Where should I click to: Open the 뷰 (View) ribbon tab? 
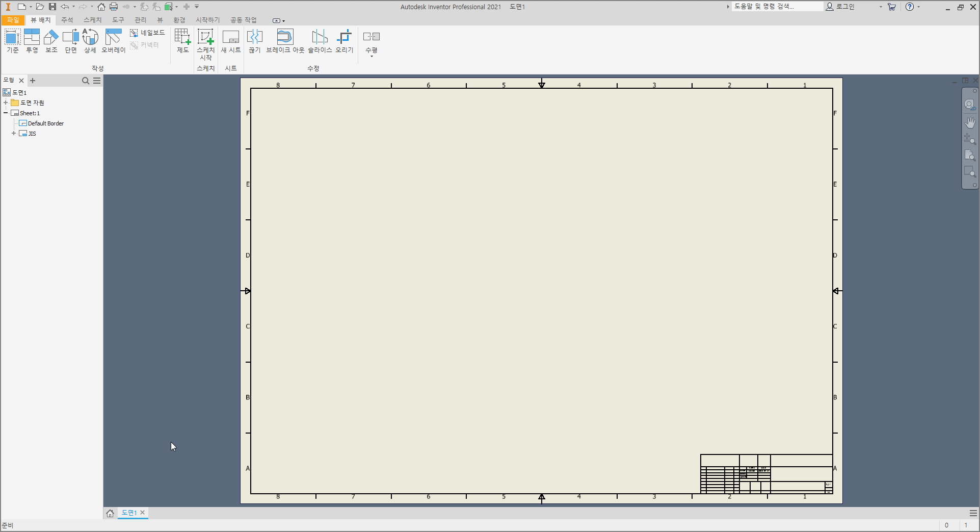point(160,20)
